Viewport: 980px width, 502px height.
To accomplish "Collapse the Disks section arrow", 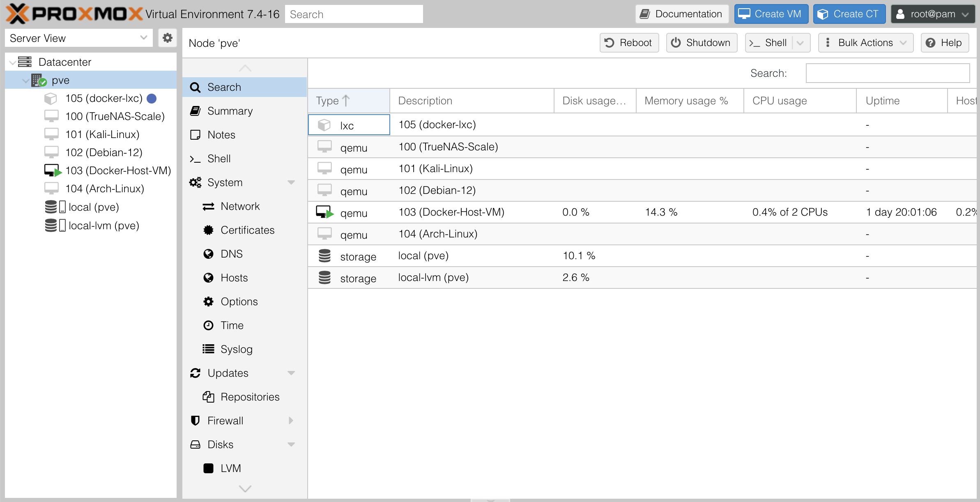I will pos(291,444).
